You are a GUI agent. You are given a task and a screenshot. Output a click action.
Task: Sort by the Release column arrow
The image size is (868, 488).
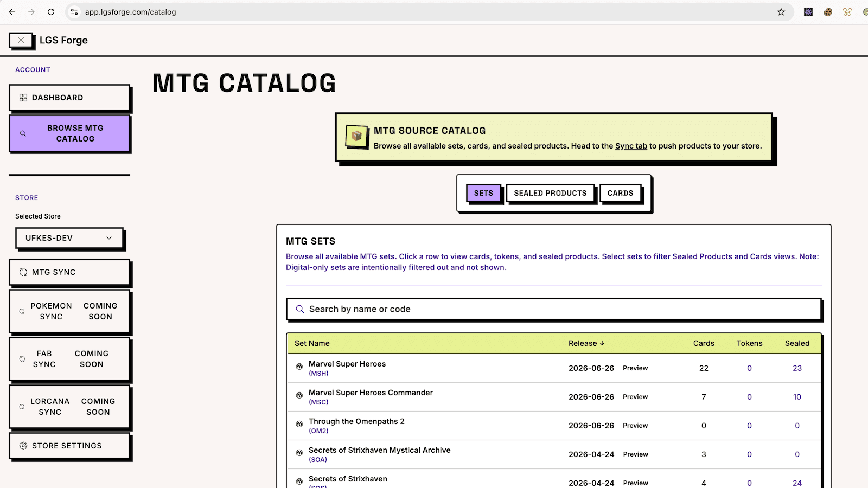click(x=602, y=343)
